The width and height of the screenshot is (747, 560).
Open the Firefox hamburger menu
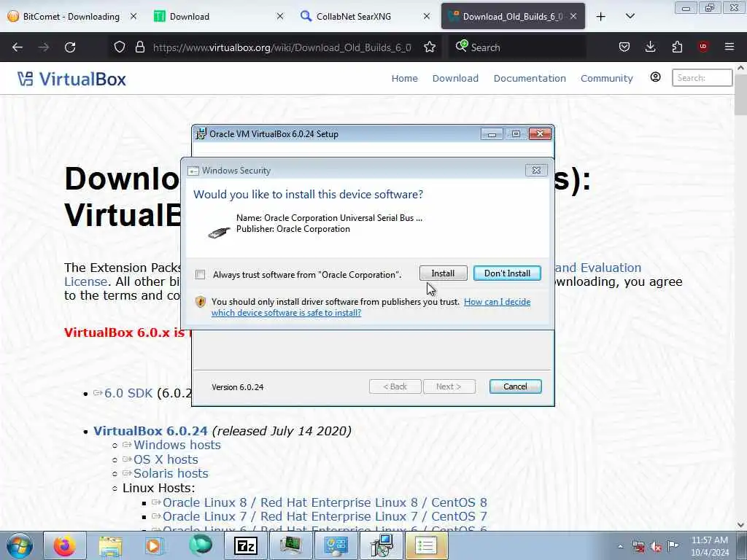point(729,47)
